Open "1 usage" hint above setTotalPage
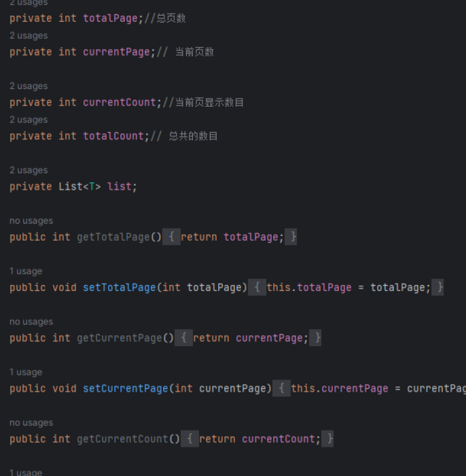Screen dimensions: 466x476 [x=26, y=271]
